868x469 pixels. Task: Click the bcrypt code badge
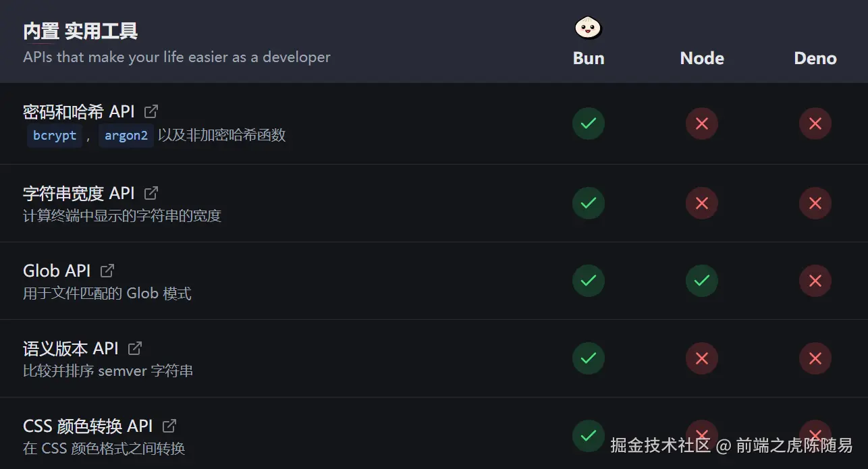pos(54,136)
